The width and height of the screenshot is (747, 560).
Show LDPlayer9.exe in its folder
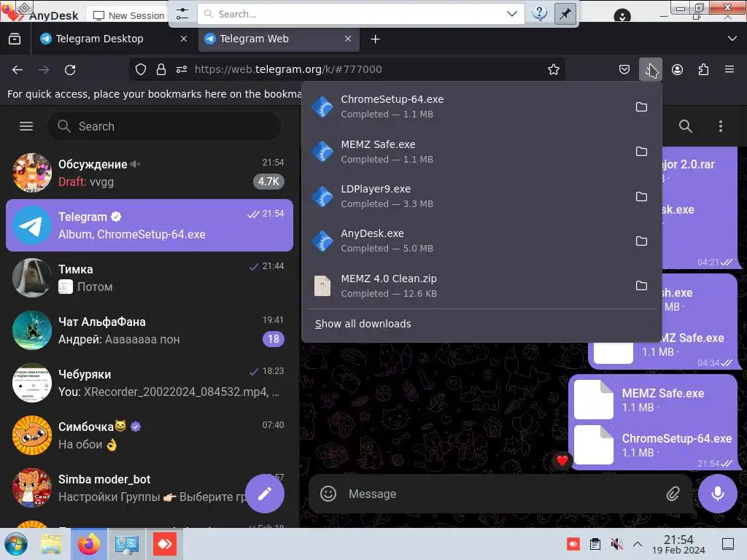641,196
